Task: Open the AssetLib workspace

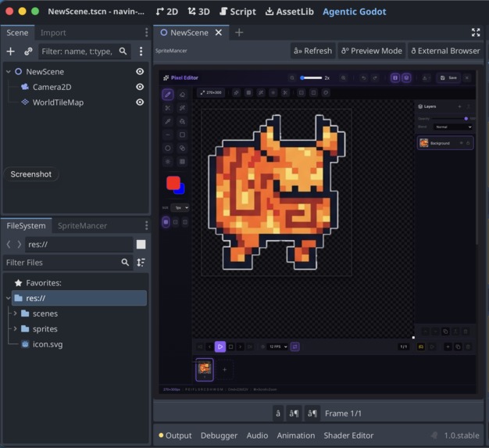Action: click(289, 12)
